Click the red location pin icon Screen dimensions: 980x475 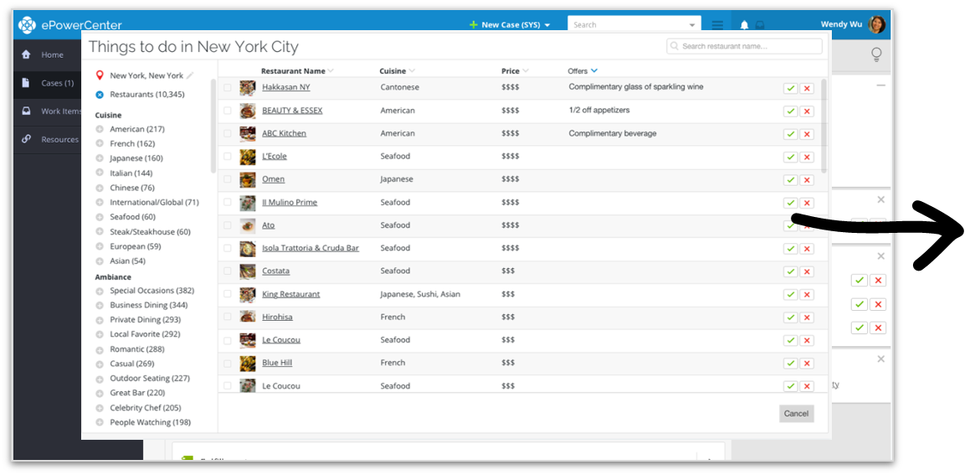click(100, 75)
